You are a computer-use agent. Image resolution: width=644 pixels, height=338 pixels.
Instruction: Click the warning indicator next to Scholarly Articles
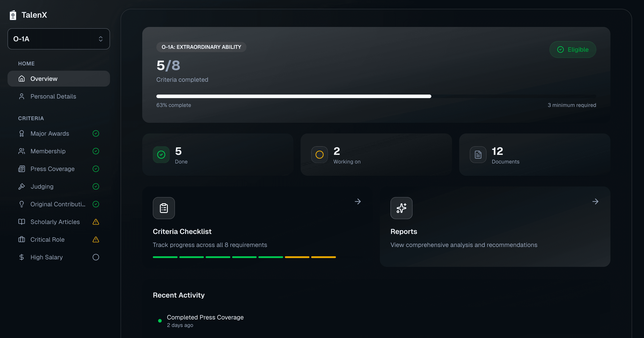tap(96, 222)
